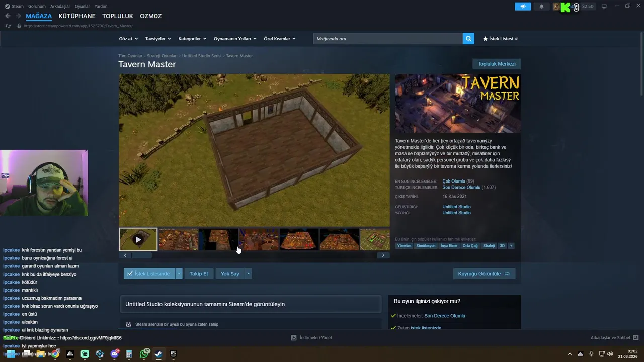This screenshot has width=644, height=362.
Task: Click Strateji Oyunları breadcrumb link
Action: (162, 56)
